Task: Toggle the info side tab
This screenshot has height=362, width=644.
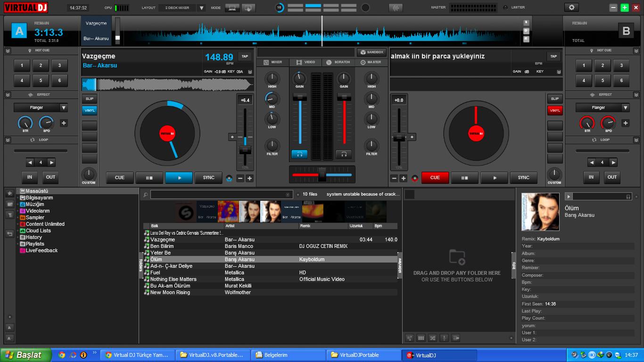Action: 514,265
